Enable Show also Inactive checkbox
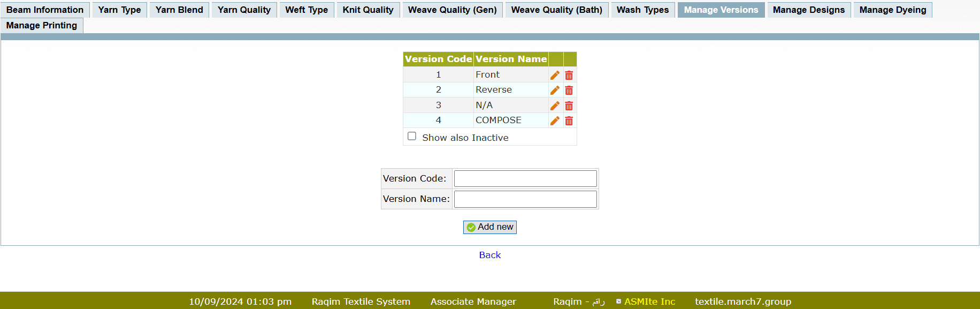The image size is (980, 309). click(412, 137)
